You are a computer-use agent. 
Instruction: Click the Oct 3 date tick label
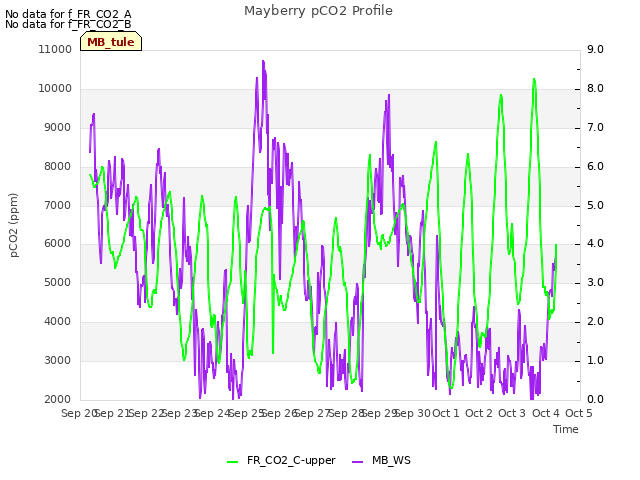tap(512, 413)
